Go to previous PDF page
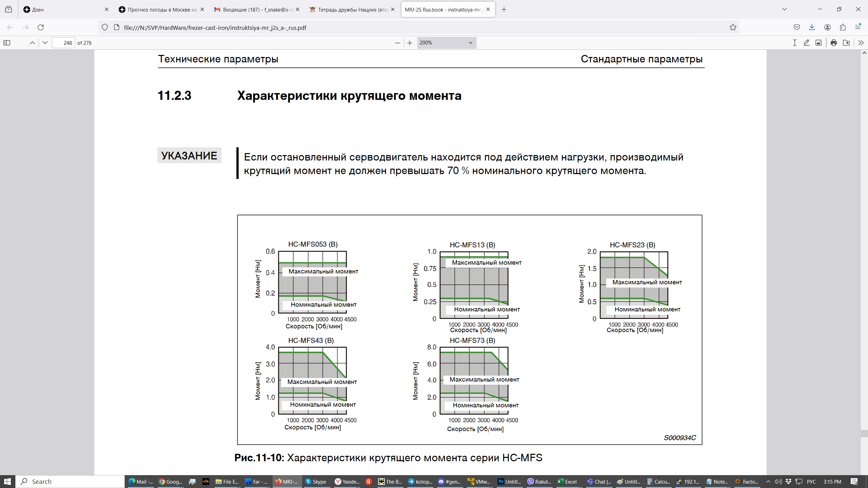 (33, 43)
